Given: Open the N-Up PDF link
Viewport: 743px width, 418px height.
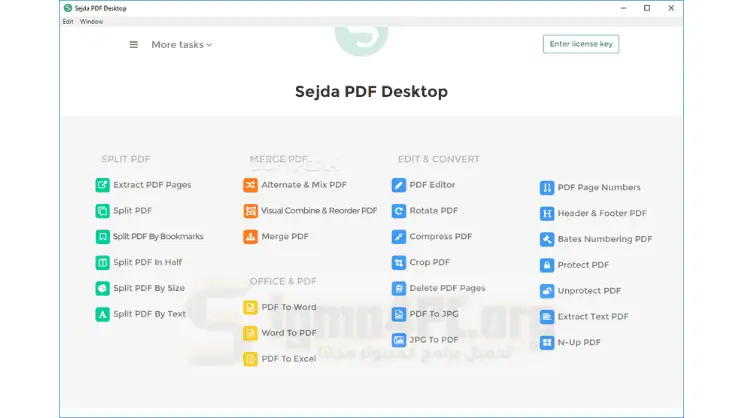Looking at the screenshot, I should point(579,343).
